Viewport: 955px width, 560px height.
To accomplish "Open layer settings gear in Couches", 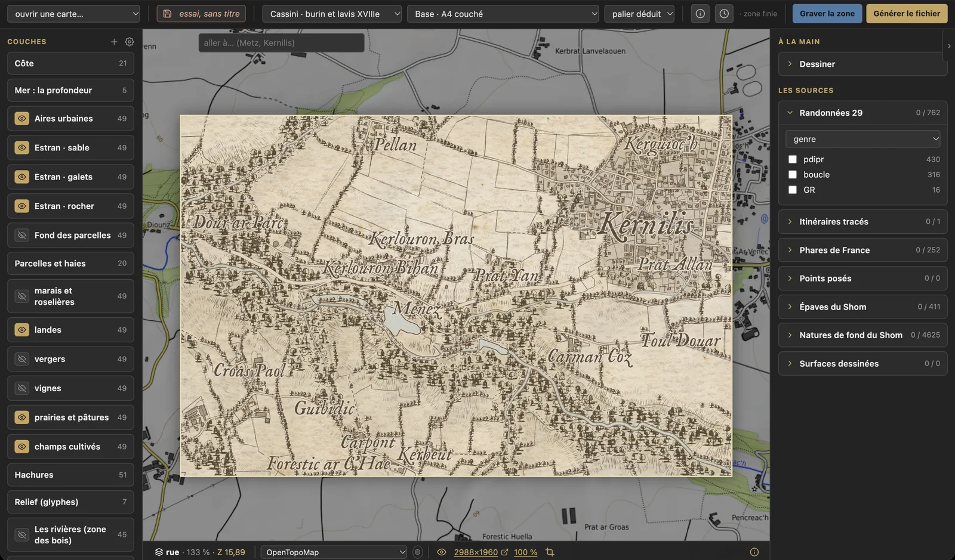I will pos(130,42).
